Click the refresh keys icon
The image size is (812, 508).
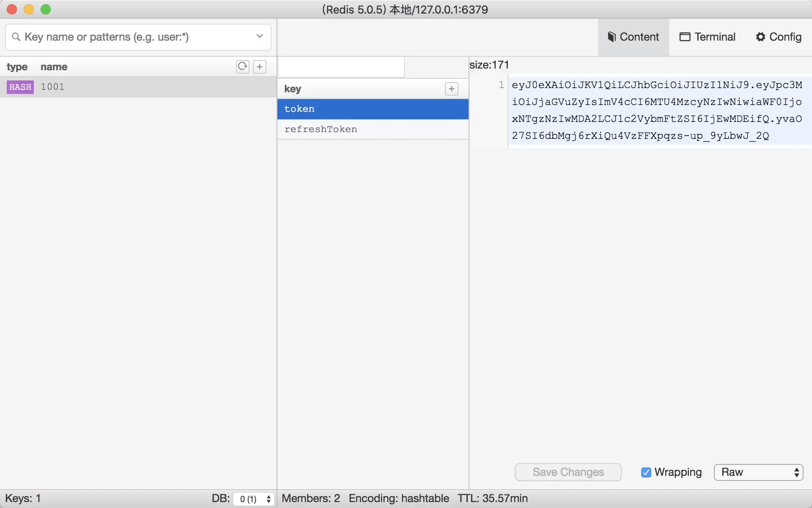pyautogui.click(x=242, y=66)
